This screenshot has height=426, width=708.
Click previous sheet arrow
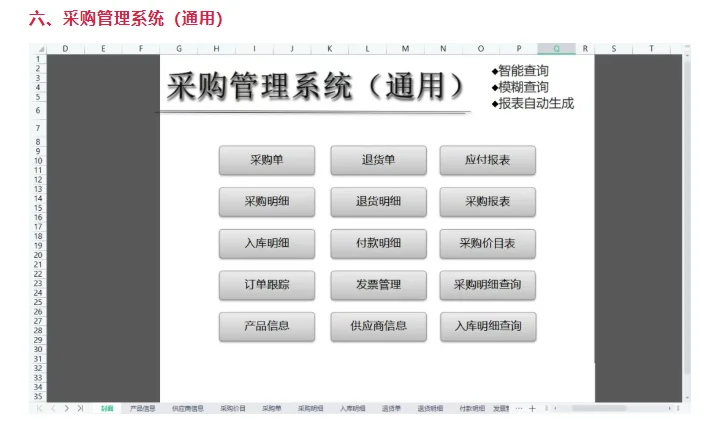coord(53,408)
